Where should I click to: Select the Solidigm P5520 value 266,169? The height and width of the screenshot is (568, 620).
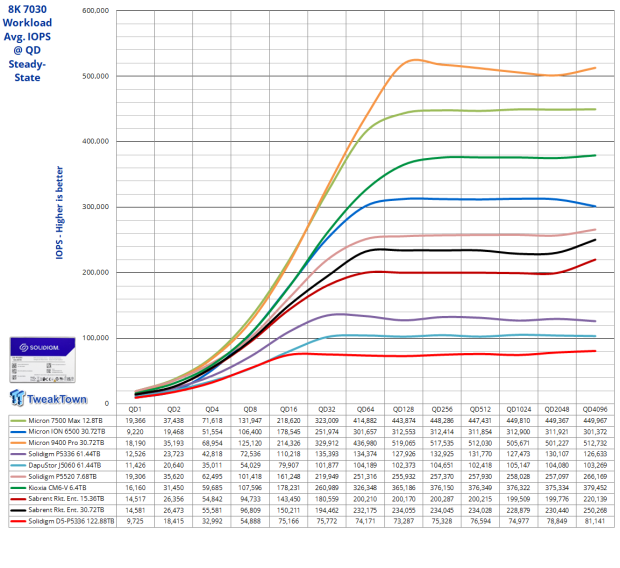tap(595, 476)
